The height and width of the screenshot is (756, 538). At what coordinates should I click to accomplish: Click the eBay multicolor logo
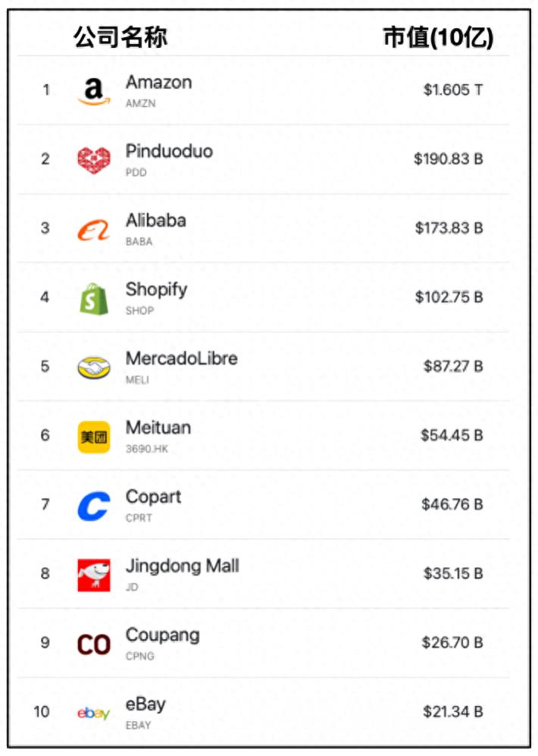point(93,714)
